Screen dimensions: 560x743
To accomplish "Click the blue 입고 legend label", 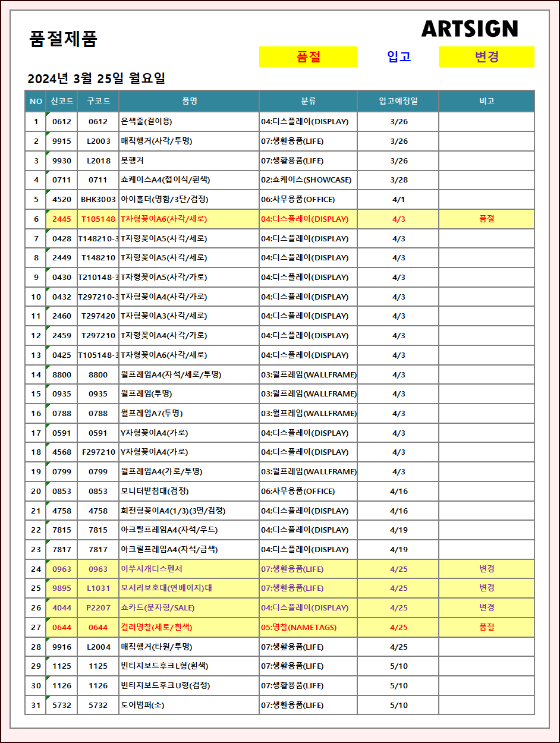I will [x=399, y=57].
